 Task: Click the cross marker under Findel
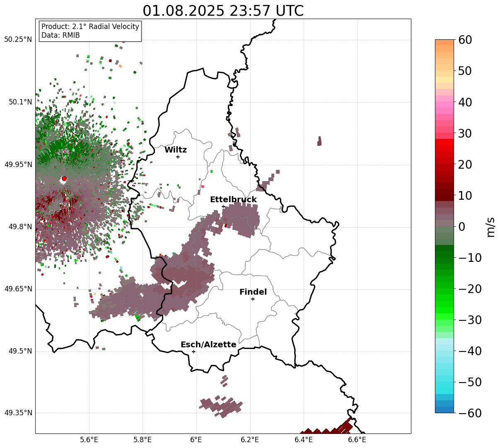click(253, 299)
